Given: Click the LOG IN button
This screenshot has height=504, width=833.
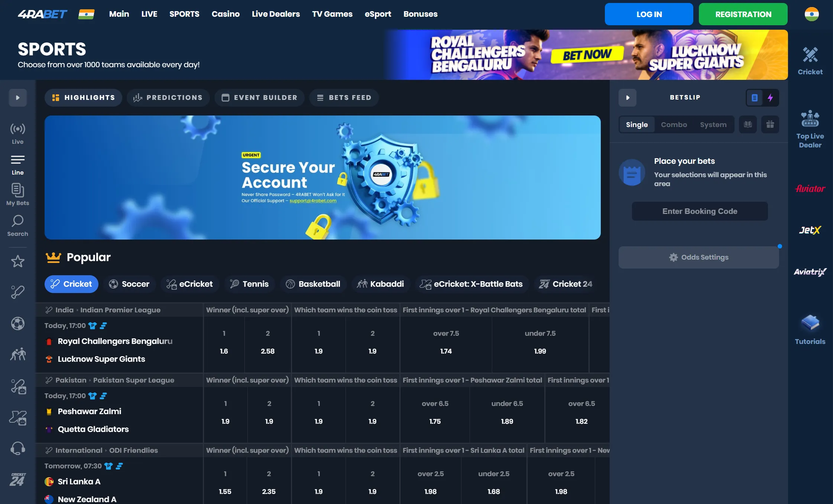Looking at the screenshot, I should pos(649,14).
